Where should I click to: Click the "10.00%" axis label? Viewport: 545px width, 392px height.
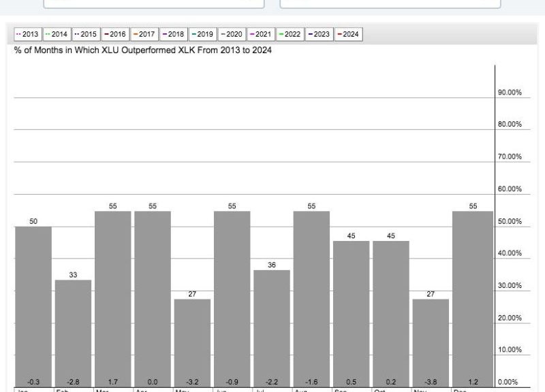coord(510,350)
